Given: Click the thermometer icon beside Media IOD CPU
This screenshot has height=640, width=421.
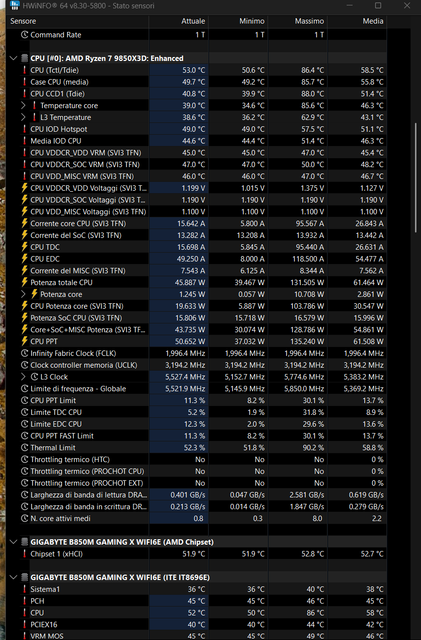Looking at the screenshot, I should [25, 141].
